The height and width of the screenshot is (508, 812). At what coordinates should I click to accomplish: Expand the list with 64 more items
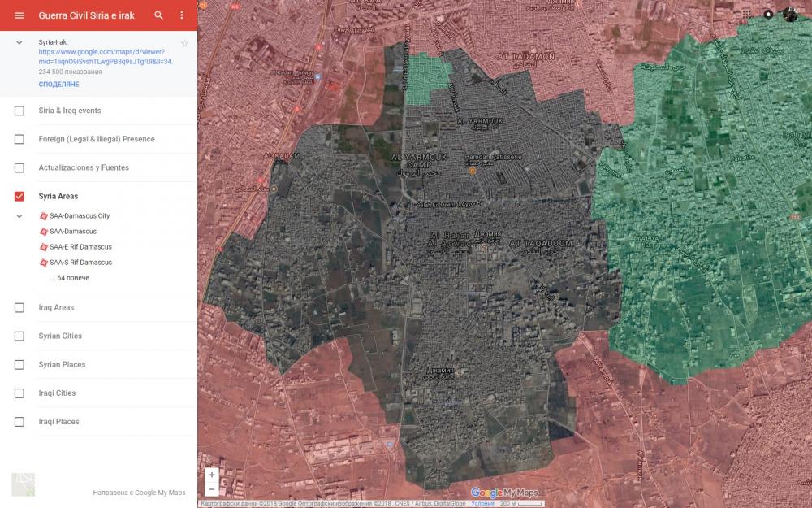pyautogui.click(x=69, y=278)
